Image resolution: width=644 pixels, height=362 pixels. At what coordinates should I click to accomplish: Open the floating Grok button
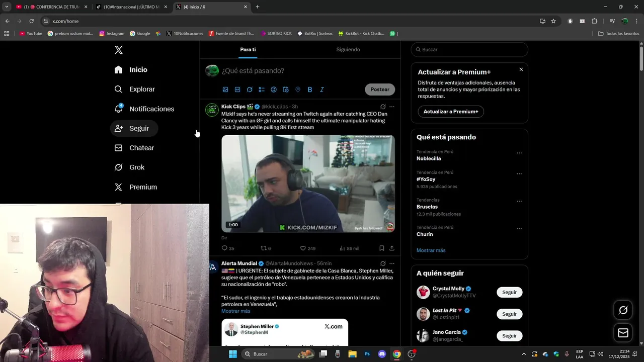(623, 310)
